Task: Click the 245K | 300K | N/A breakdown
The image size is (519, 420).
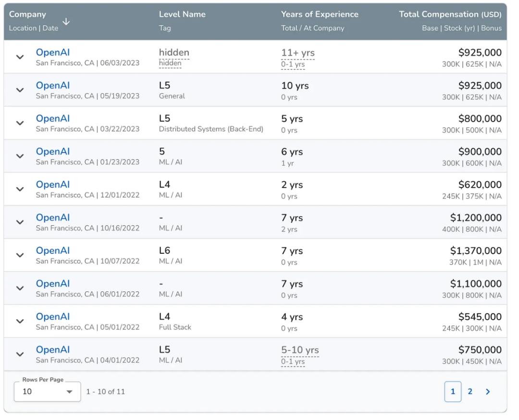Action: click(472, 328)
